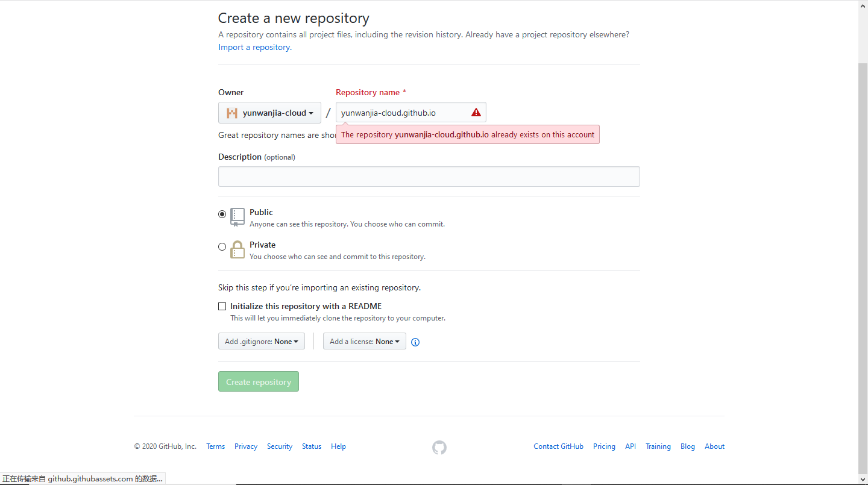Click the license info circle icon
This screenshot has width=868, height=485.
(x=415, y=342)
